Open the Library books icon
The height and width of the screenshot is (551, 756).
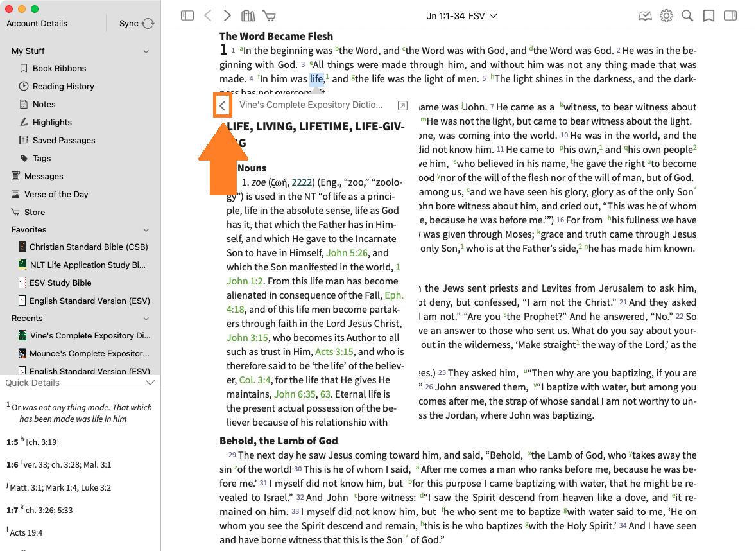[248, 16]
